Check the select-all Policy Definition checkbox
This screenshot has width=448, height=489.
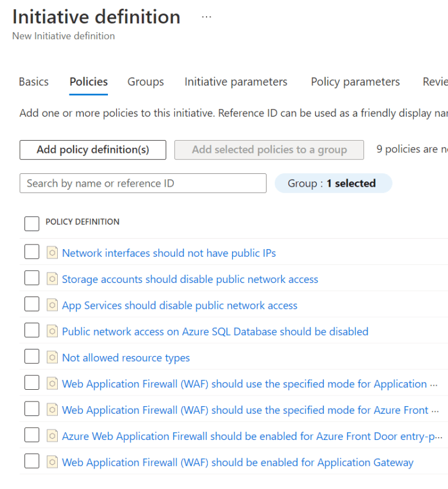coord(32,223)
